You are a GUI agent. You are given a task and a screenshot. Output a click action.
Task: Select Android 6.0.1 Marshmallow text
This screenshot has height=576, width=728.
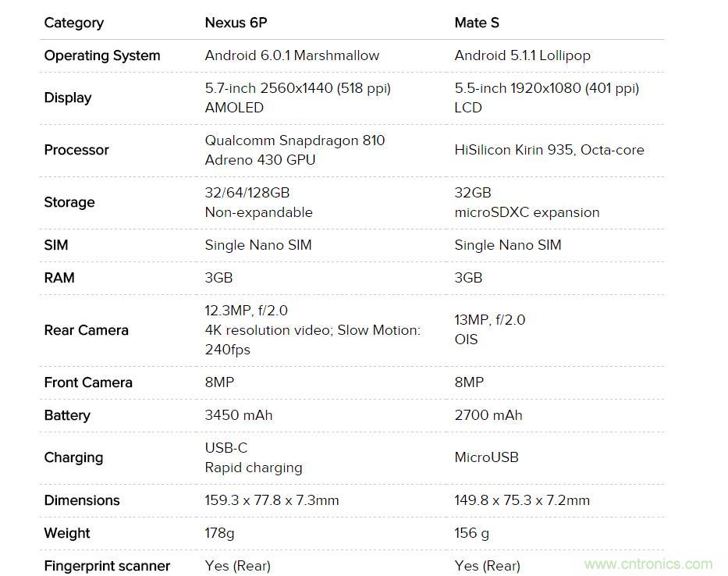pos(292,55)
